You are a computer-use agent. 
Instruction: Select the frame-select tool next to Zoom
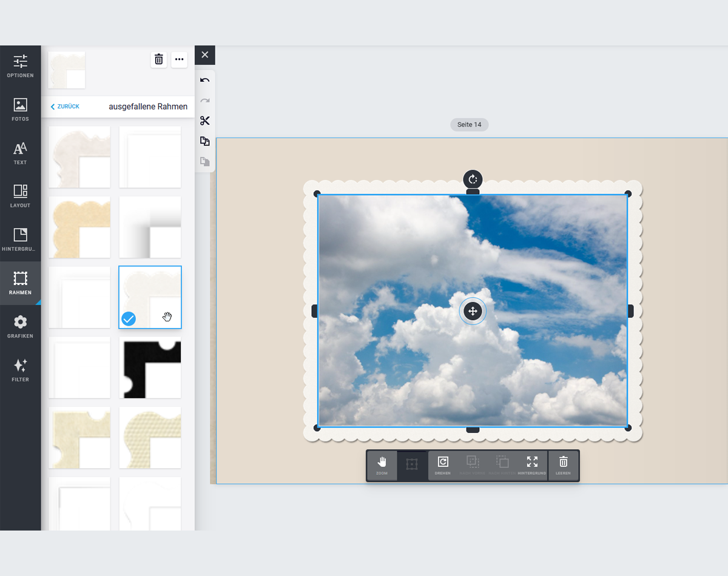(x=412, y=466)
